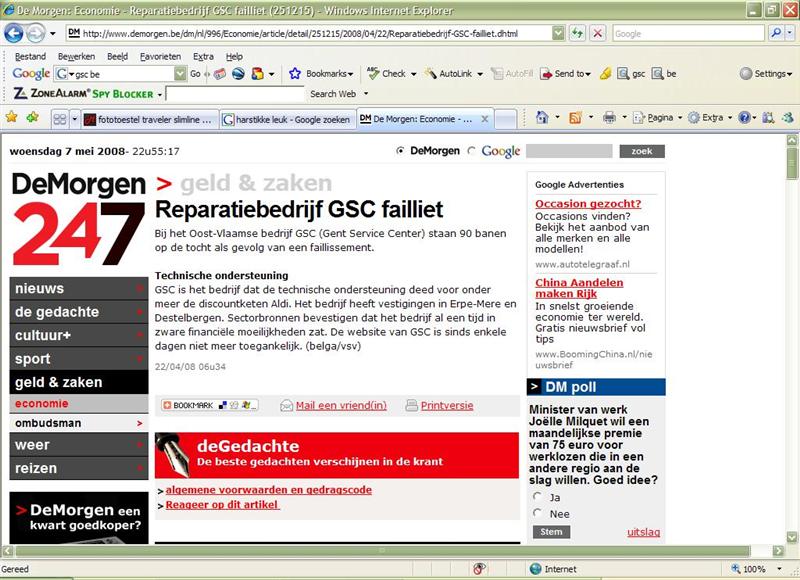
Task: Open the Occasion gezocht? ad link
Action: click(x=588, y=204)
